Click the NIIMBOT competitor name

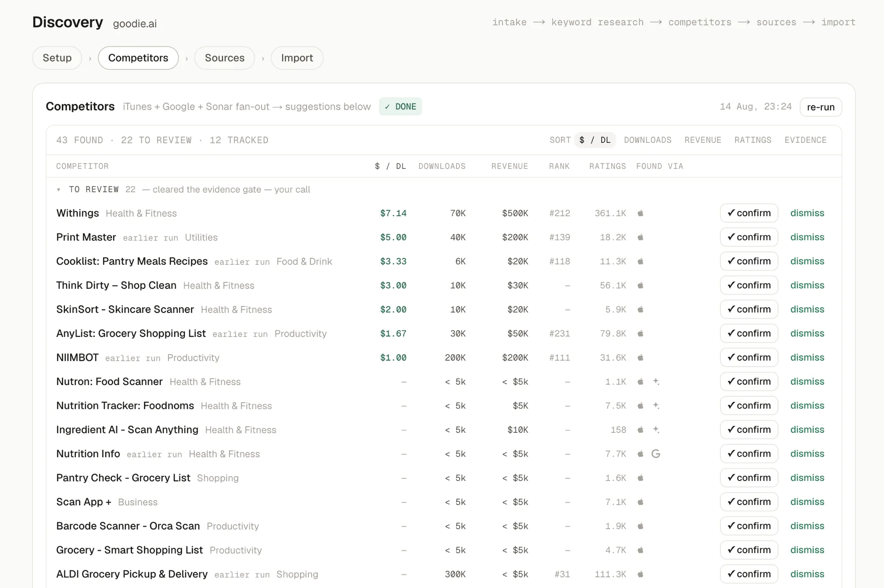coord(77,358)
